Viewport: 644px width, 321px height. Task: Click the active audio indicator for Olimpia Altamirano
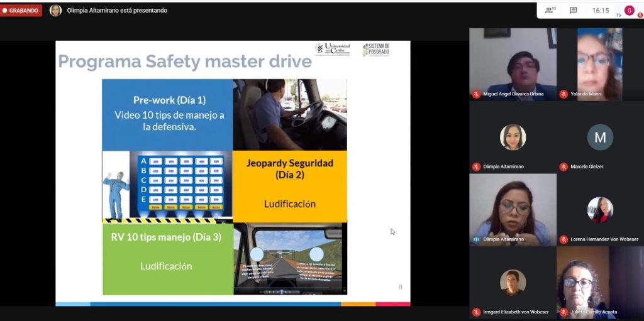[477, 239]
